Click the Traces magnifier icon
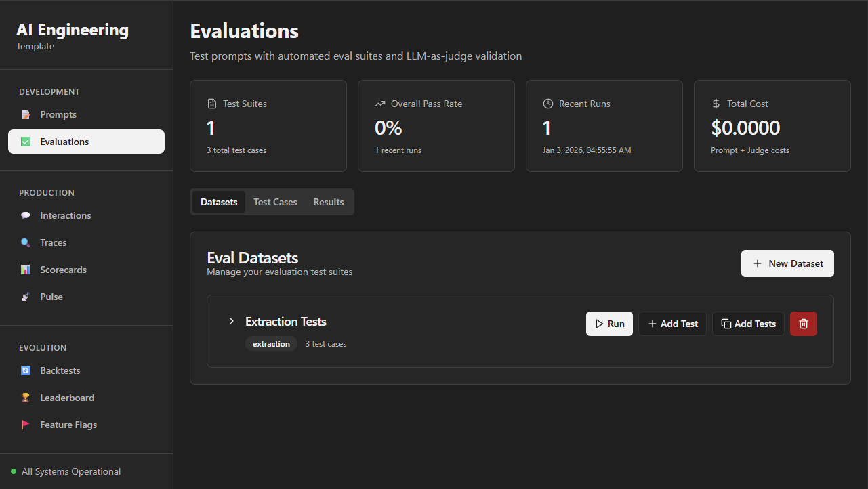This screenshot has width=868, height=489. (25, 242)
